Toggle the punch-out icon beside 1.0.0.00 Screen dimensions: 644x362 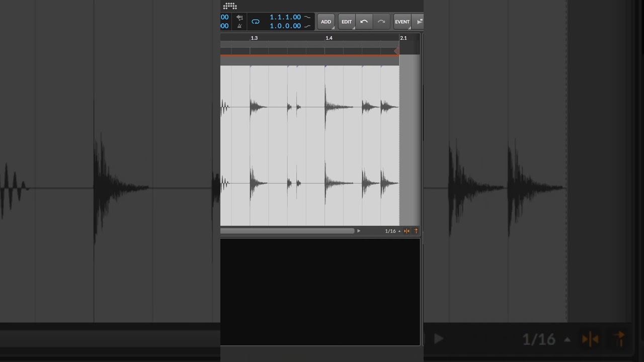coord(307,26)
